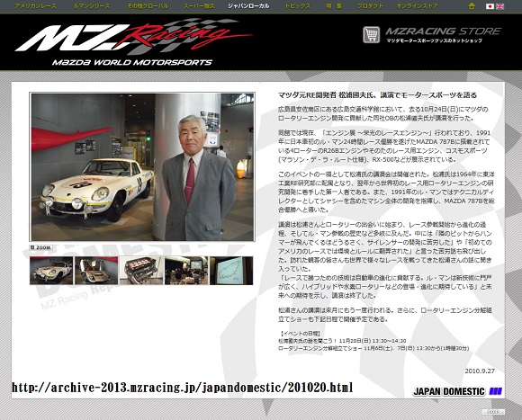Open the オンラインストア menu item
This screenshot has height=420, width=522.
417,6
